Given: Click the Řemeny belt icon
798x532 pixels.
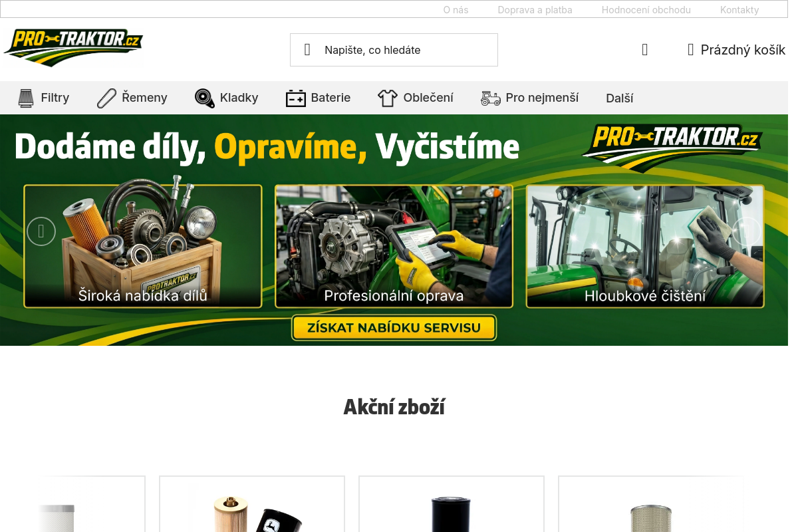Looking at the screenshot, I should (x=106, y=98).
